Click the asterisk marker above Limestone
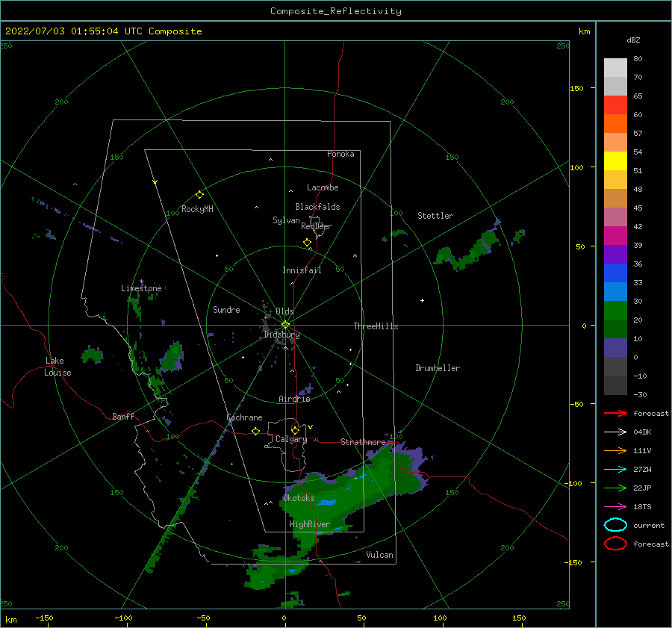 pyautogui.click(x=141, y=282)
